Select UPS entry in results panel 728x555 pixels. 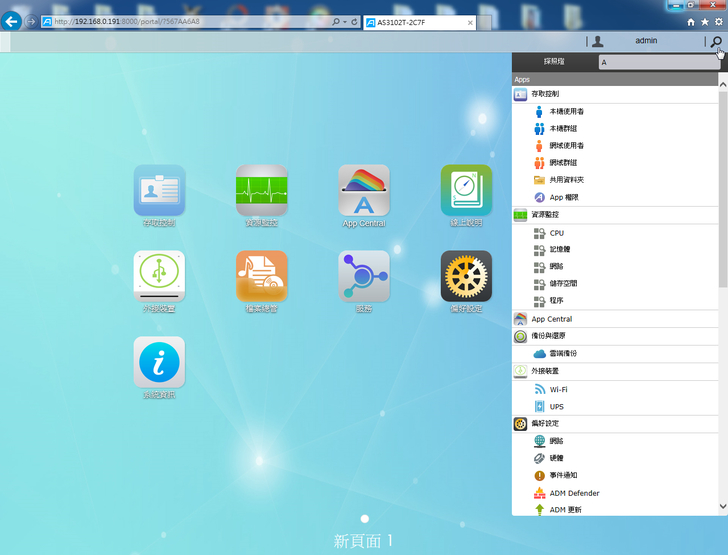tap(556, 406)
